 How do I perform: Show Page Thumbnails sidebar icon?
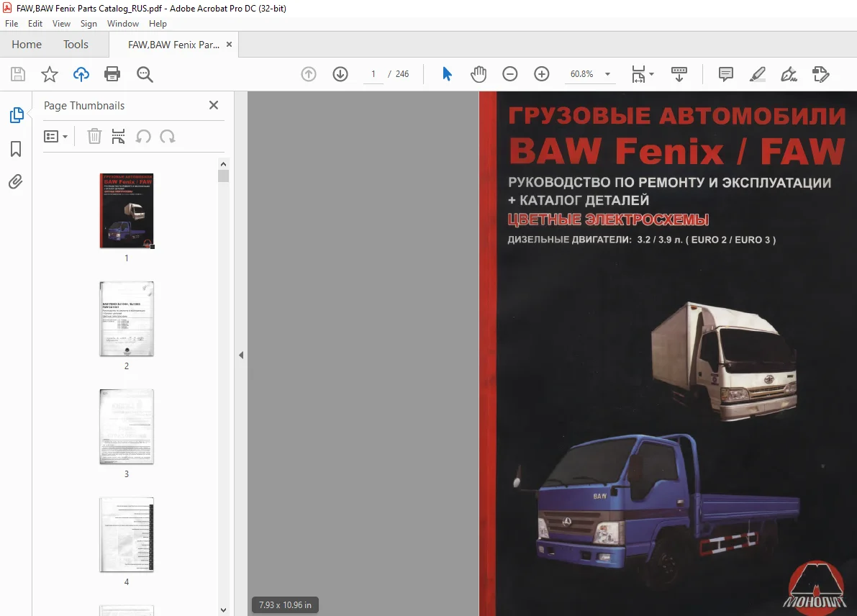[x=17, y=115]
